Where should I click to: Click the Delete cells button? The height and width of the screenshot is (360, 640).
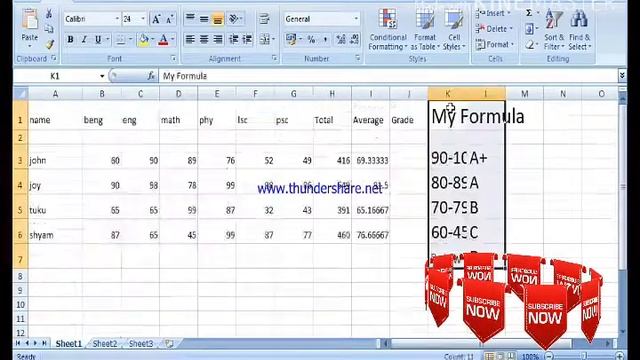click(x=494, y=29)
